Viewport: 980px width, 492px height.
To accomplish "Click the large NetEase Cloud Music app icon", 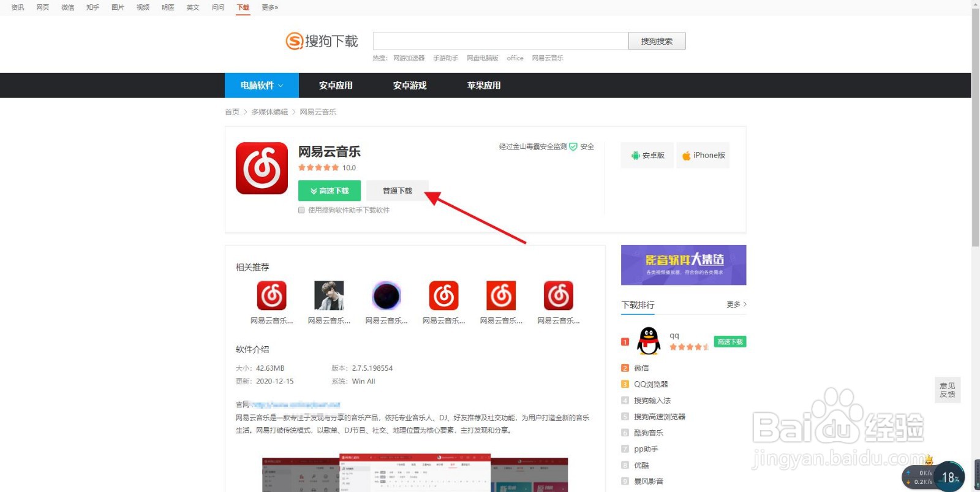I will 262,168.
